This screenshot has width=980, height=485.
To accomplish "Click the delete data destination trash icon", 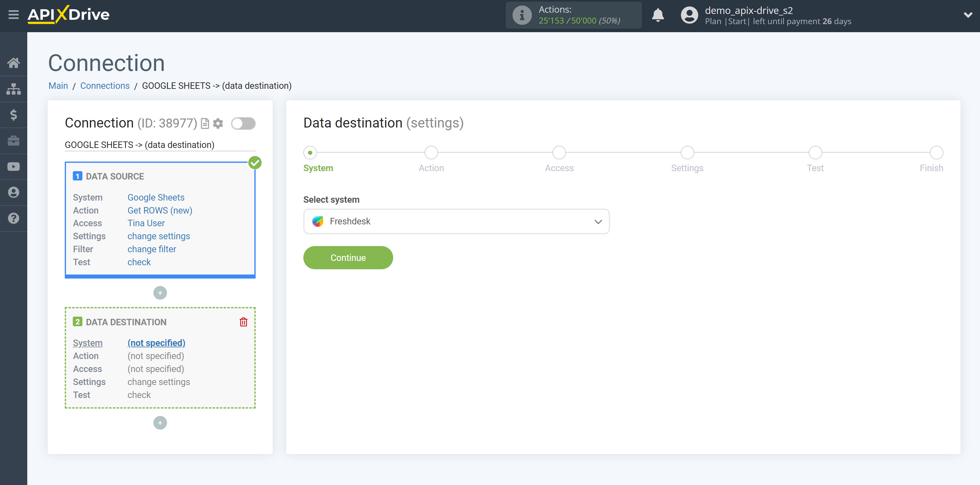I will coord(243,322).
